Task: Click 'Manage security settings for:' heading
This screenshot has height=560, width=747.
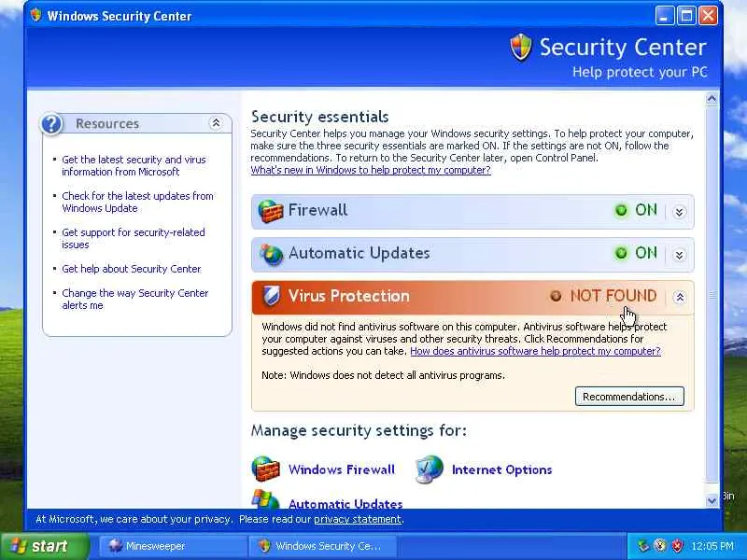Action: pyautogui.click(x=359, y=430)
